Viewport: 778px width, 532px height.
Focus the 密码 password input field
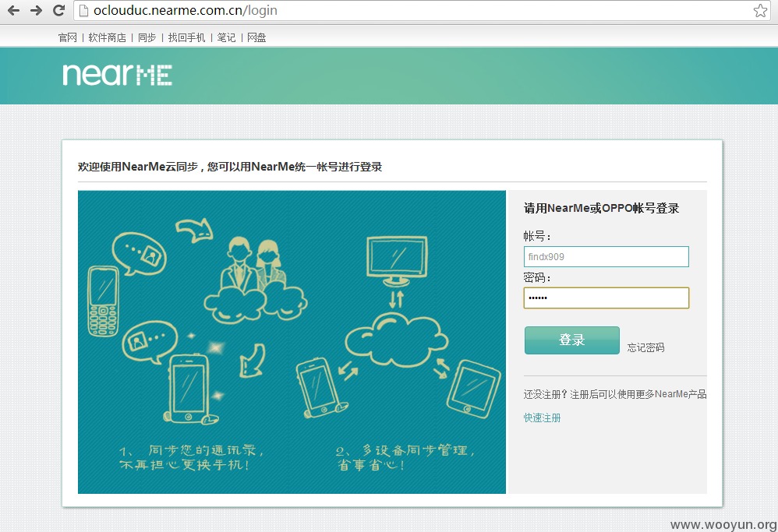tap(606, 298)
